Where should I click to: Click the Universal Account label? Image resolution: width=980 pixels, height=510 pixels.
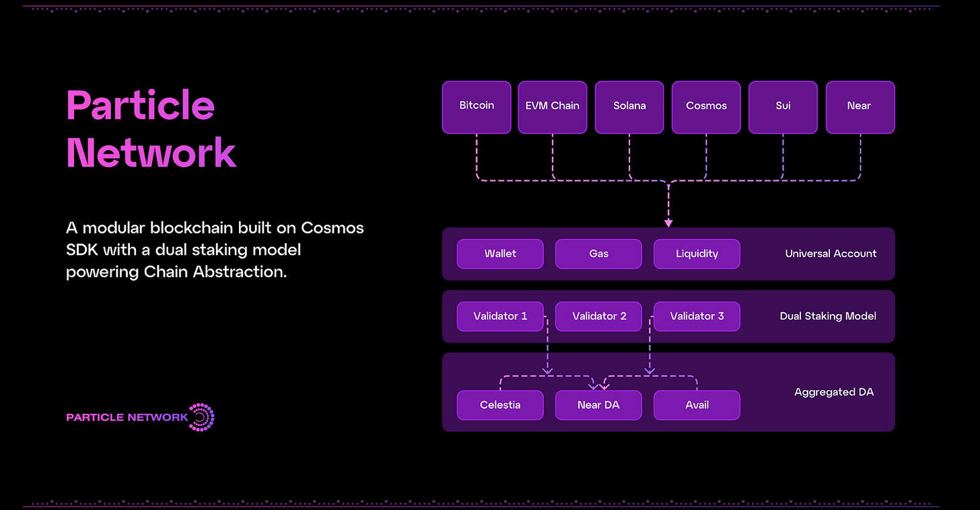click(x=831, y=254)
